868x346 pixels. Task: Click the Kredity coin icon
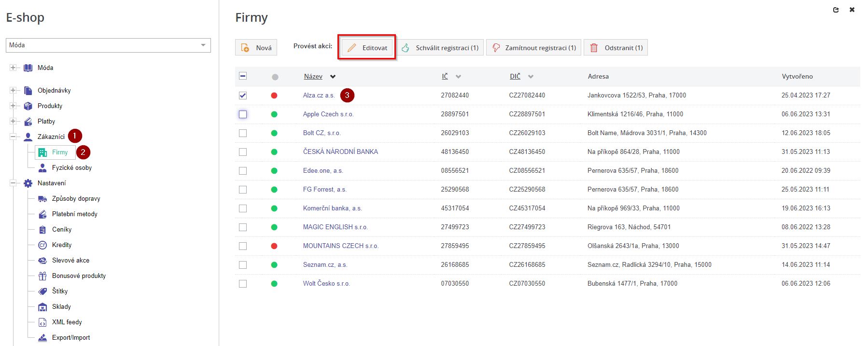[x=42, y=245]
